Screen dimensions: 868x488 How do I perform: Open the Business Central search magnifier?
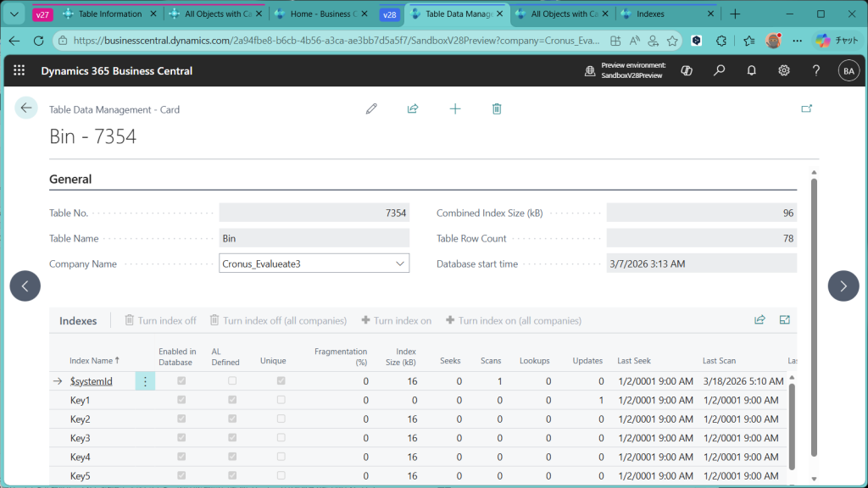point(719,71)
